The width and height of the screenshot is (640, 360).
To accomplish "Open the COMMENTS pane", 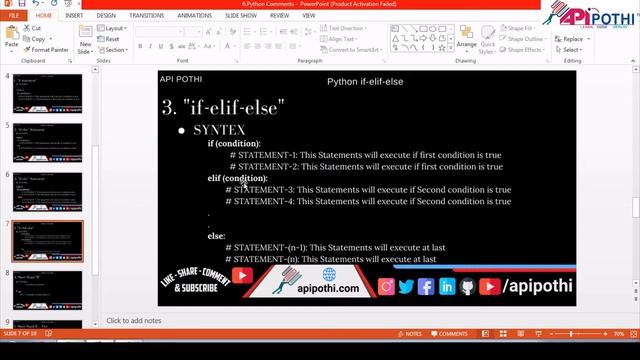I will pyautogui.click(x=449, y=334).
